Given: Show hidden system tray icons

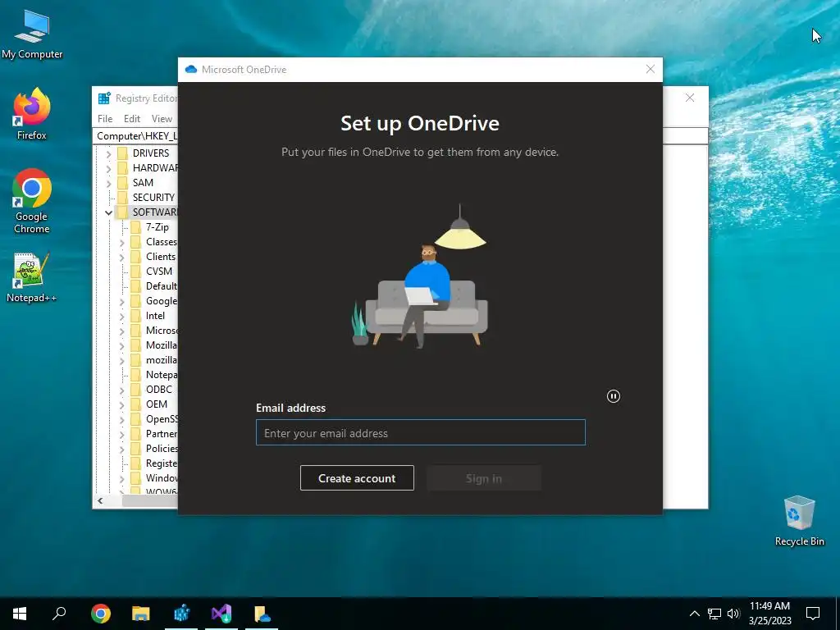Looking at the screenshot, I should point(694,614).
